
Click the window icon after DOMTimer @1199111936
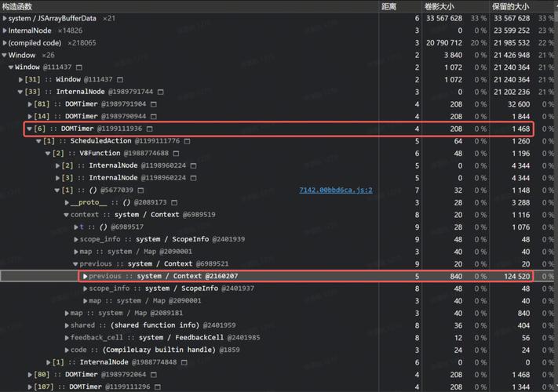tap(149, 129)
